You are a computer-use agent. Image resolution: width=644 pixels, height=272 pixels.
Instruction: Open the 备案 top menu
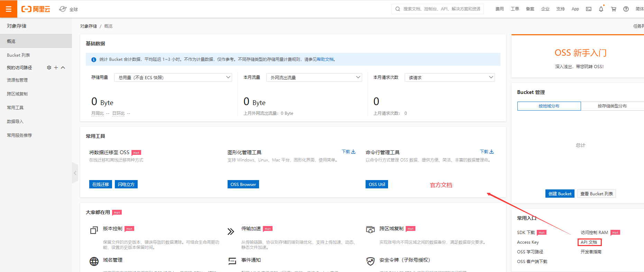pos(530,9)
